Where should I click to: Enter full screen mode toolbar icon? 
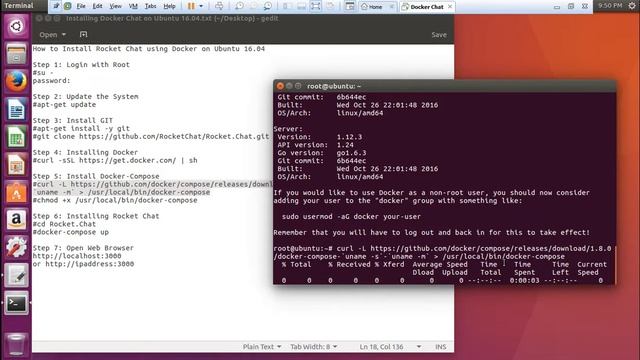click(x=316, y=6)
